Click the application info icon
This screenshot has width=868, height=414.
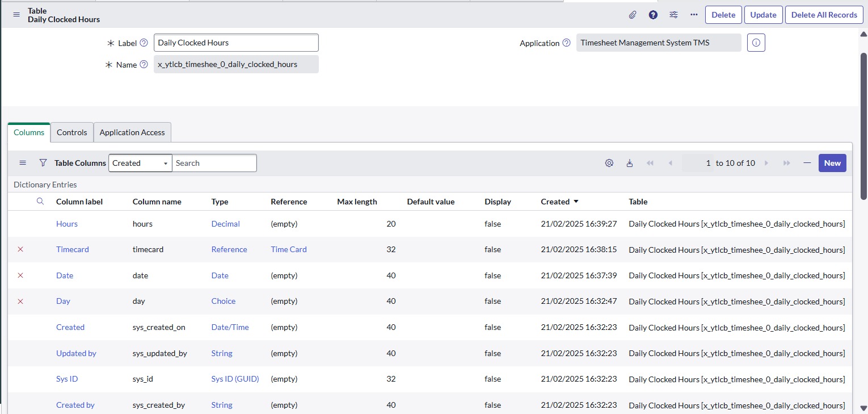[x=756, y=43]
